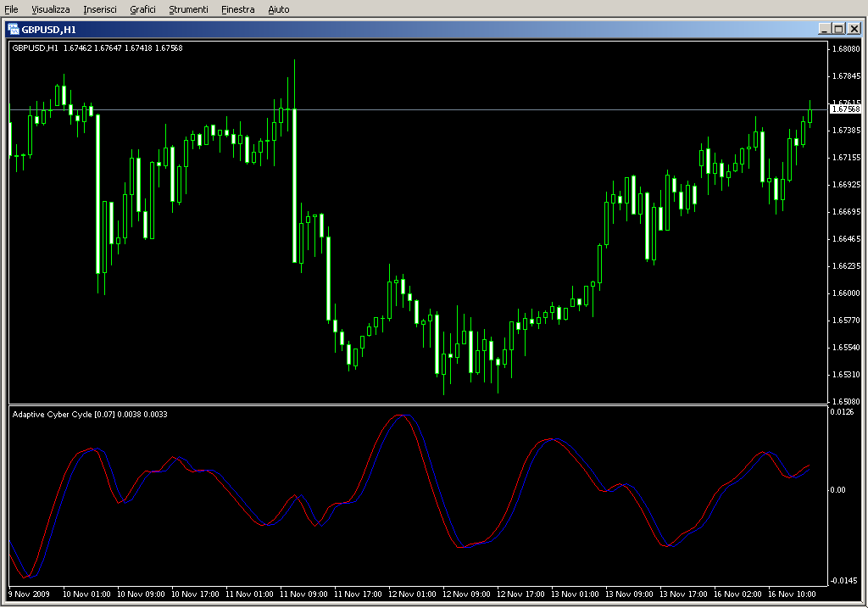Click the 11 Nov 01:00 time label
The height and width of the screenshot is (608, 868).
[250, 594]
